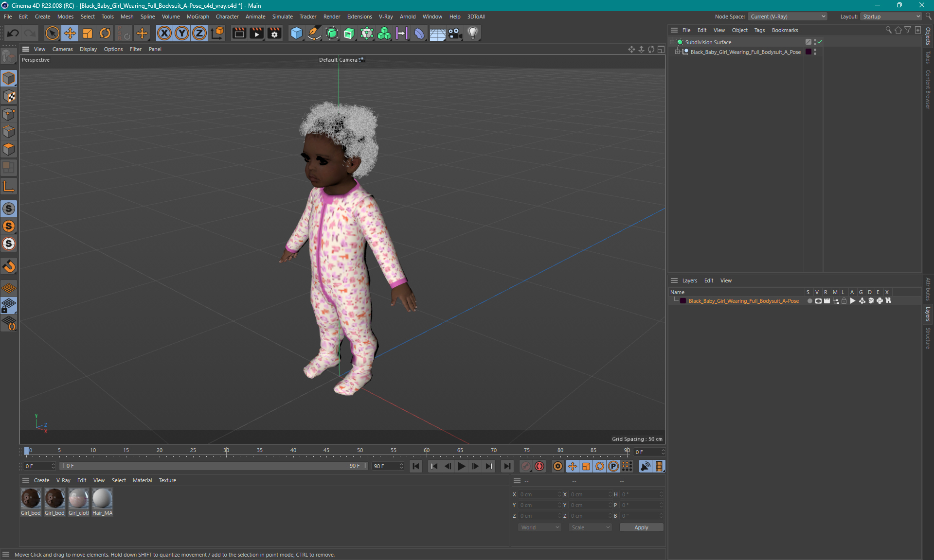Open Scale mode dropdown

coord(591,527)
